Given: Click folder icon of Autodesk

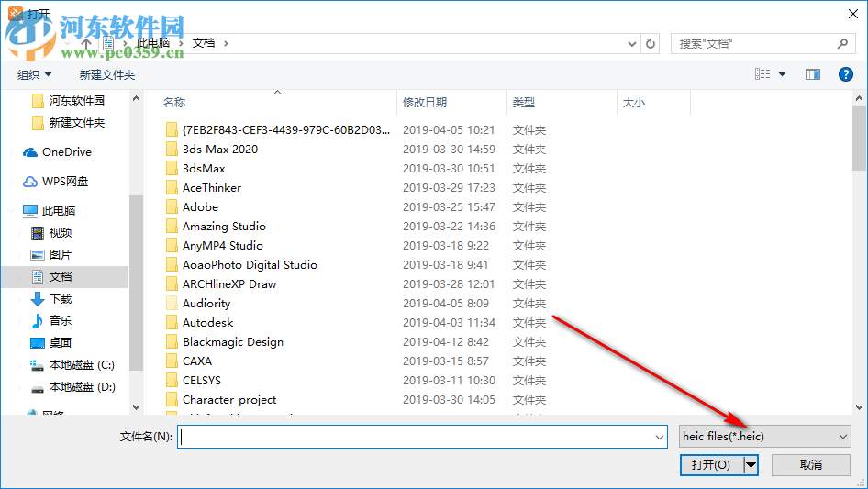Looking at the screenshot, I should coord(172,322).
